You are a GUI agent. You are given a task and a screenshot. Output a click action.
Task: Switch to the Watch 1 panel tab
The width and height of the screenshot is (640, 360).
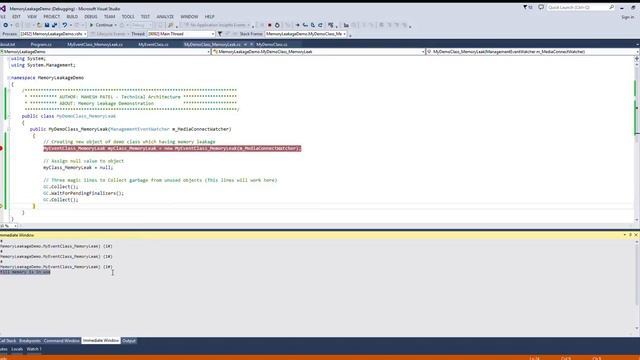tap(34, 349)
